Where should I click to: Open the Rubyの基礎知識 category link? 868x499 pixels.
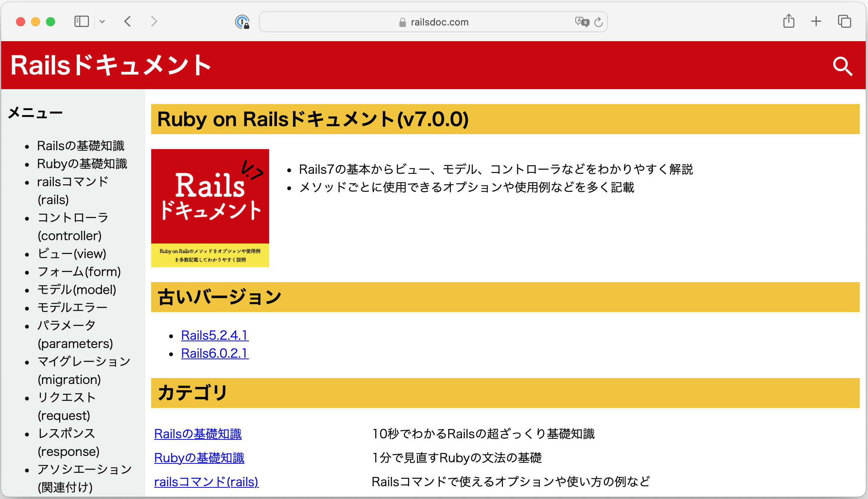pyautogui.click(x=199, y=458)
